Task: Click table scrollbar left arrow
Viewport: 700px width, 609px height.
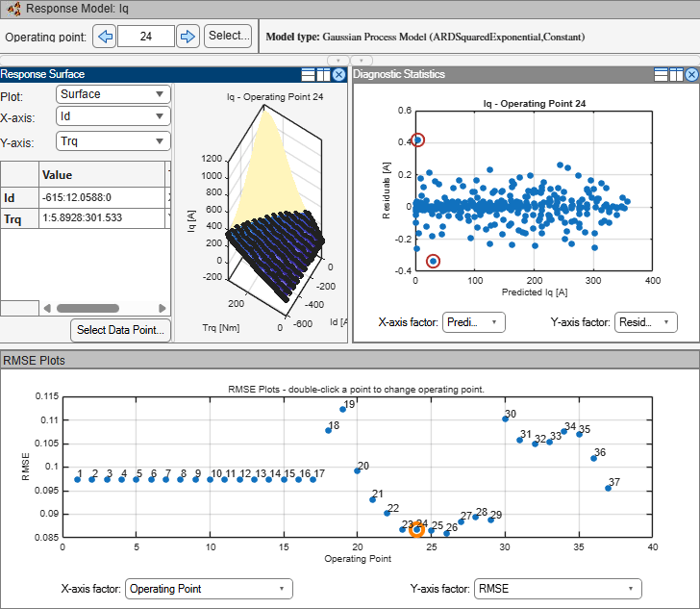Action: click(47, 308)
